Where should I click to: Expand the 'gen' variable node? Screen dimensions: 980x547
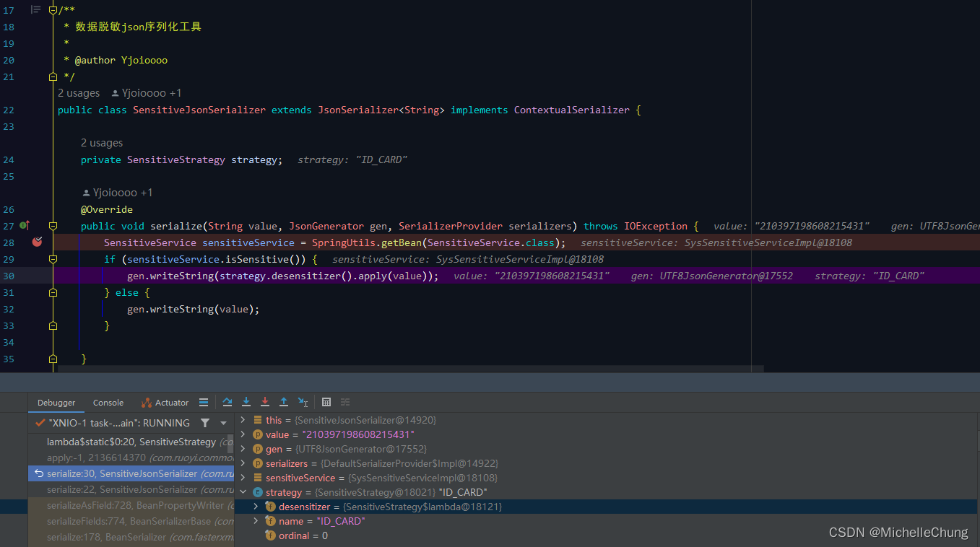tap(243, 449)
